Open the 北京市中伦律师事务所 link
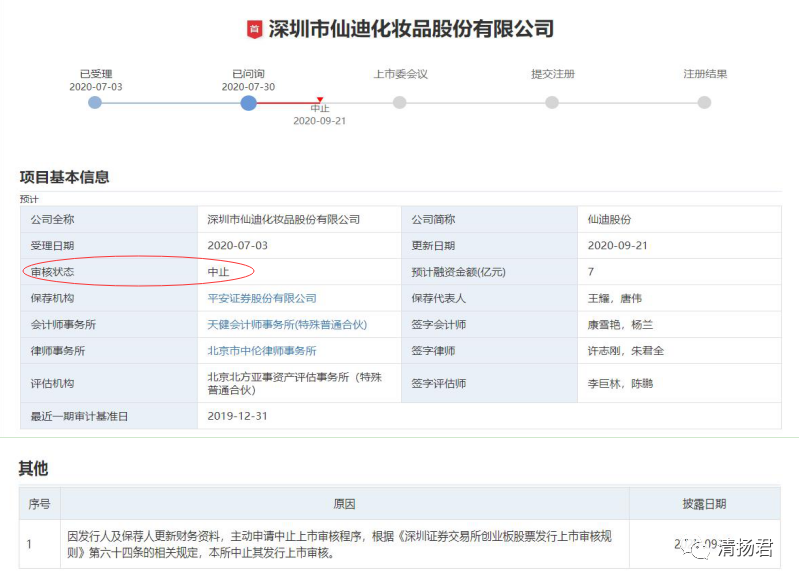This screenshot has height=582, width=799. [x=262, y=351]
